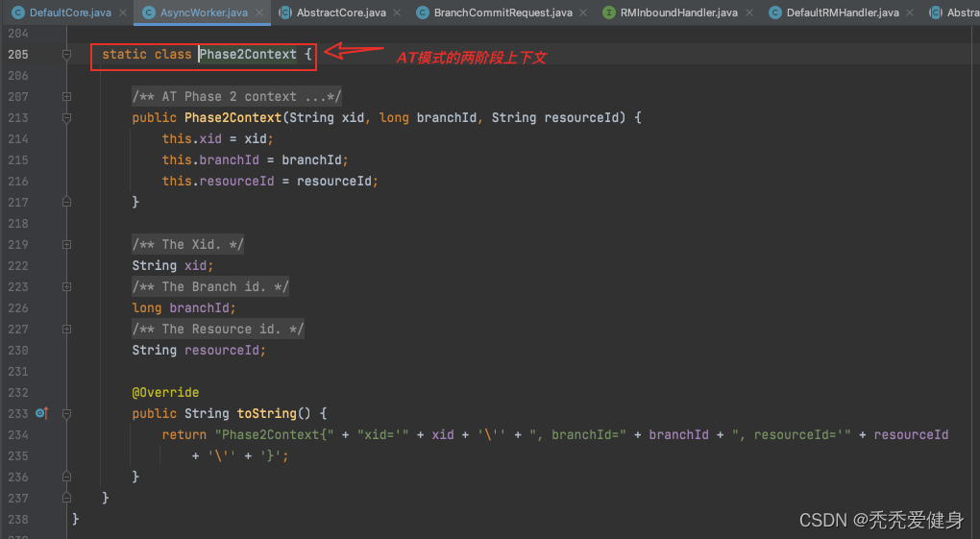Switch to the RMInboundHandler.java tab
The image size is (980, 539).
coord(678,12)
